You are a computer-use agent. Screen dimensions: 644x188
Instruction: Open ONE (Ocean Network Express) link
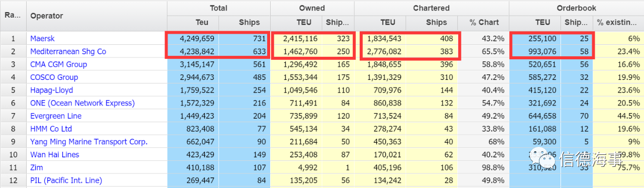coord(83,103)
